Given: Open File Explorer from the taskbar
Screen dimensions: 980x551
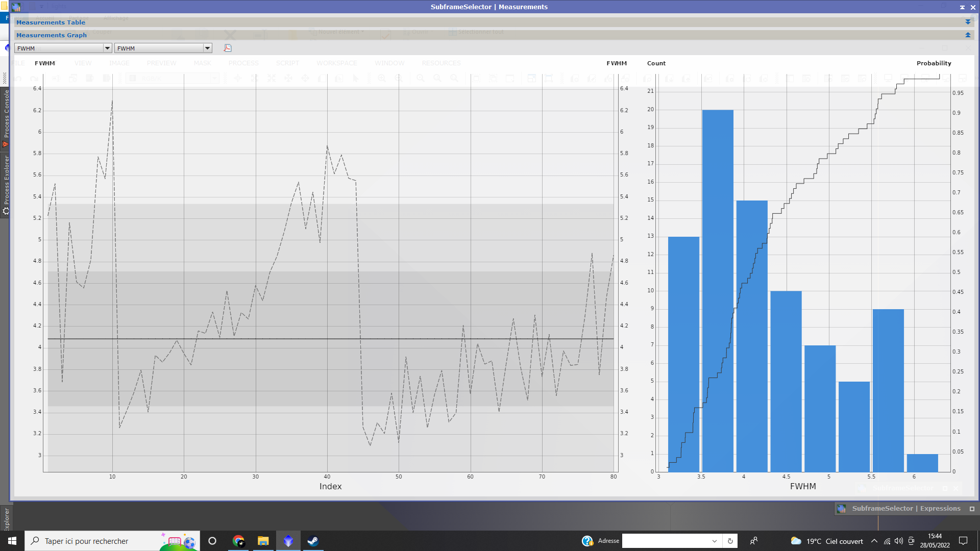Looking at the screenshot, I should coord(263,541).
